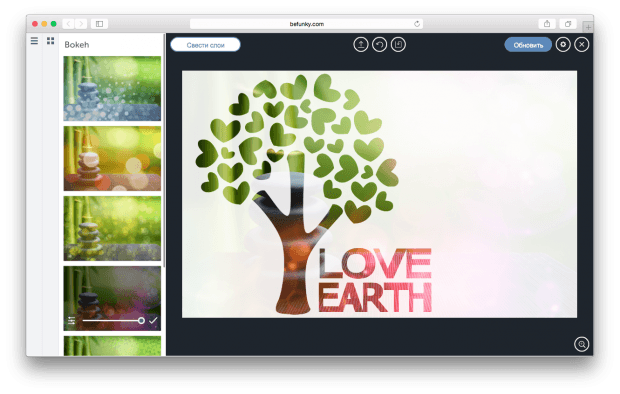Click the zoom magnifier icon
Screen dimensions: 620x394
[x=582, y=344]
